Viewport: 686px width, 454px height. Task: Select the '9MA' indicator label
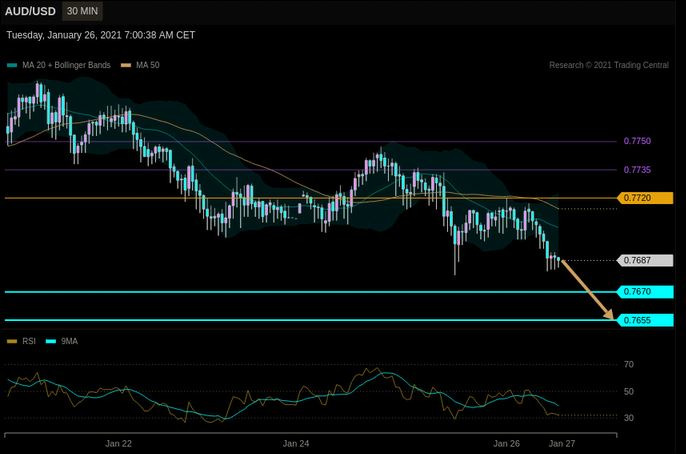click(x=70, y=341)
